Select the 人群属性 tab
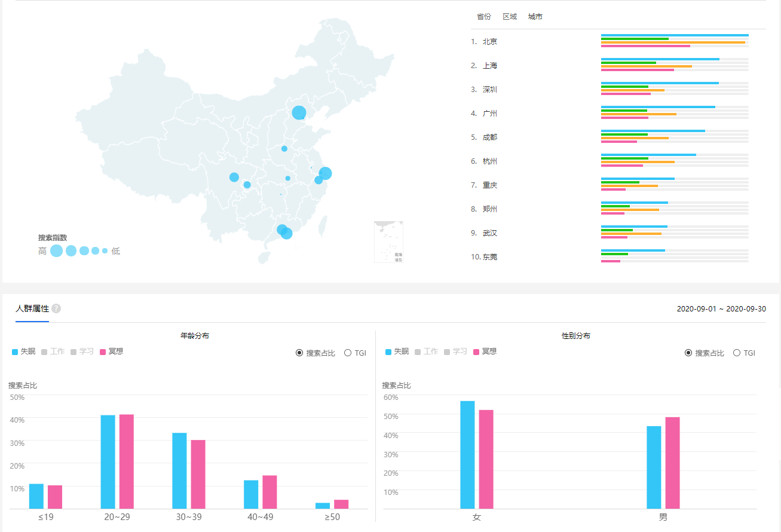The image size is (781, 532). tap(32, 308)
